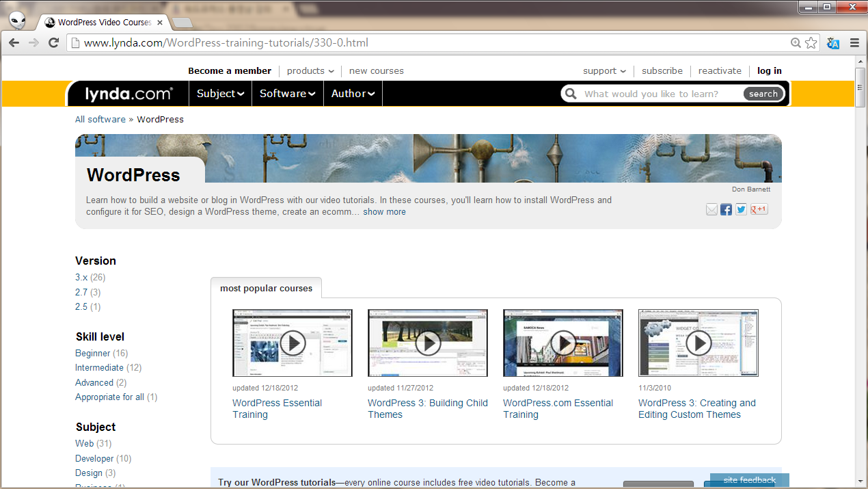
Task: Filter by Appropriate for all level
Action: pyautogui.click(x=109, y=397)
